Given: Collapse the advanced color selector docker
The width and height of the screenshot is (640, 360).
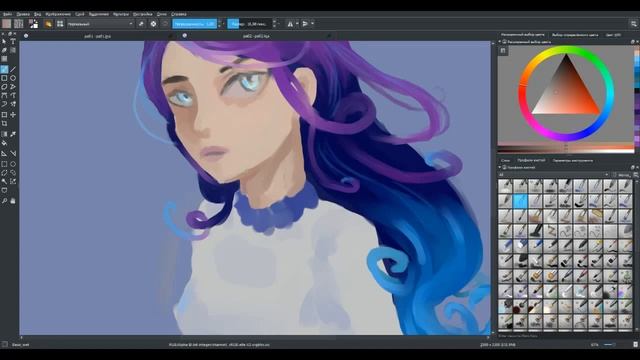Looking at the screenshot, I should (500, 42).
